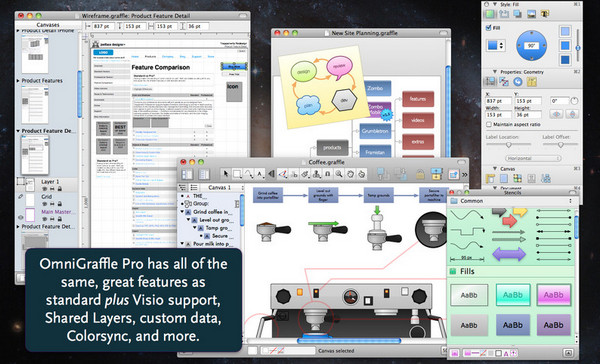This screenshot has height=364, width=600.
Task: Click the connections icon in Geometry properties
Action: pos(504,82)
